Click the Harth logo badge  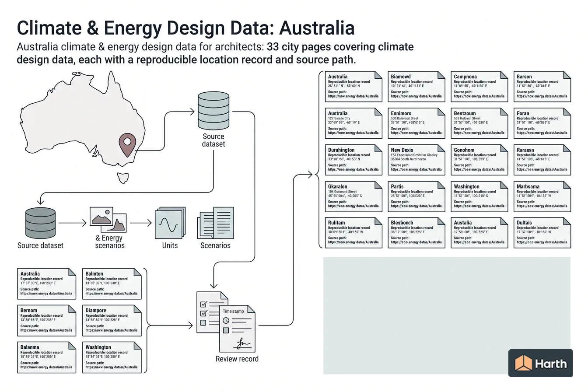541,363
